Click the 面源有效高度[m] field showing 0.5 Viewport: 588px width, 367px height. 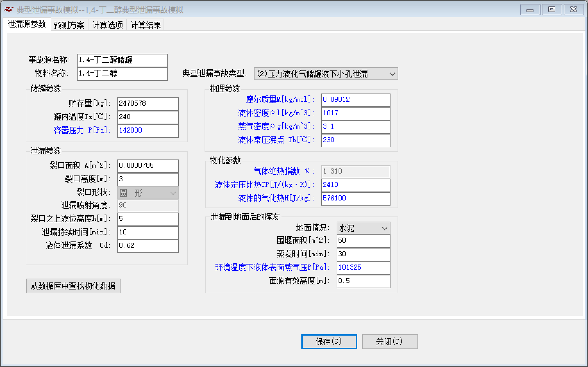[x=364, y=281]
